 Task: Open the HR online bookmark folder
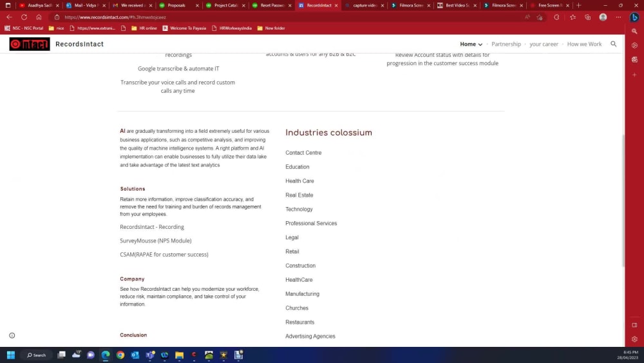click(x=144, y=28)
